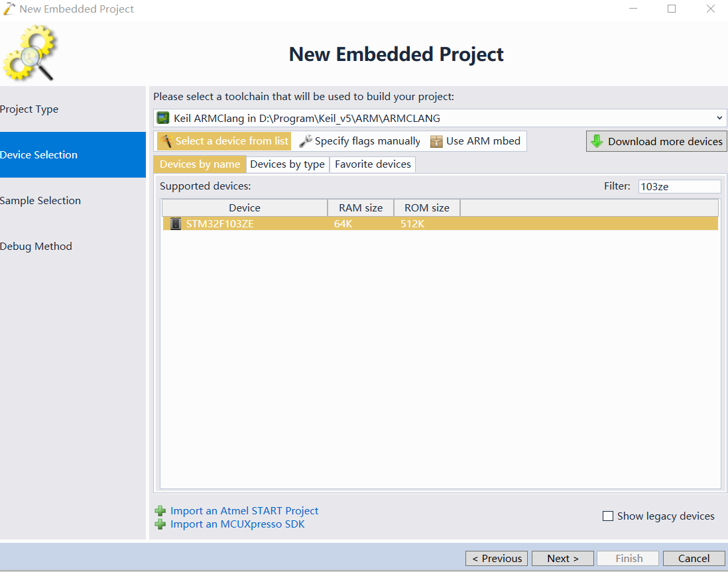
Task: Choose Select a device from list mode
Action: click(224, 141)
